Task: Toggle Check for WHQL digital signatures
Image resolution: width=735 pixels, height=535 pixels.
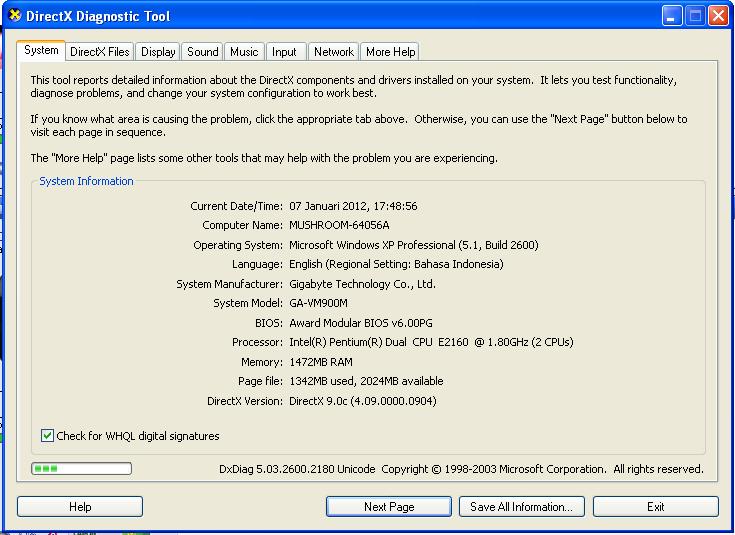Action: coord(47,436)
